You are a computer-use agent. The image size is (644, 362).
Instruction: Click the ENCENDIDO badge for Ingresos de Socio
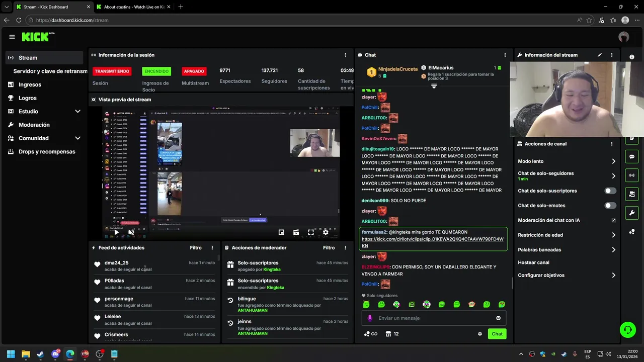156,71
